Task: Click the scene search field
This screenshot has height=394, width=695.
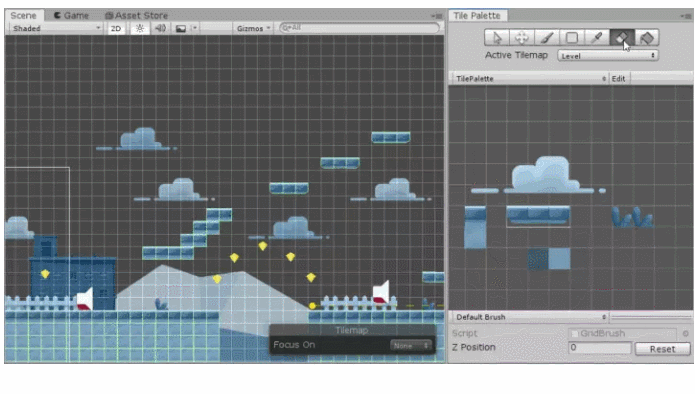Action: [x=359, y=28]
